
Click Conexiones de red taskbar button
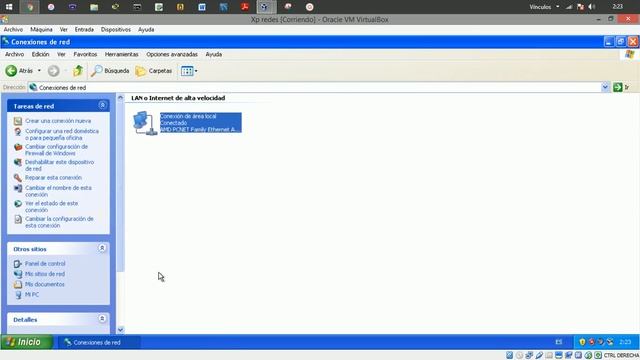coord(99,342)
